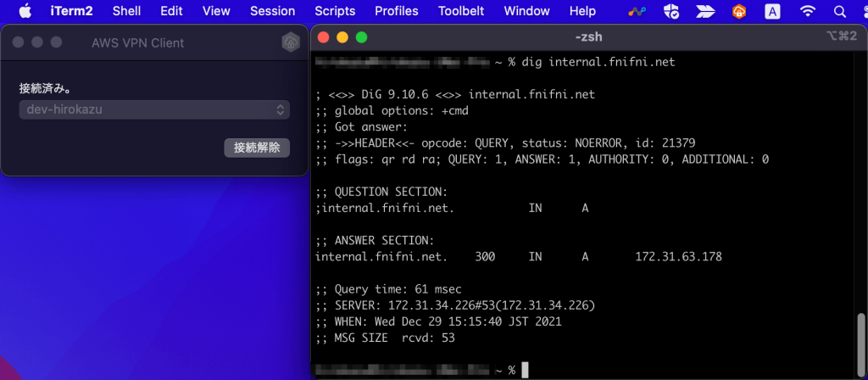Open the Apple menu
The image size is (868, 380).
click(x=25, y=10)
